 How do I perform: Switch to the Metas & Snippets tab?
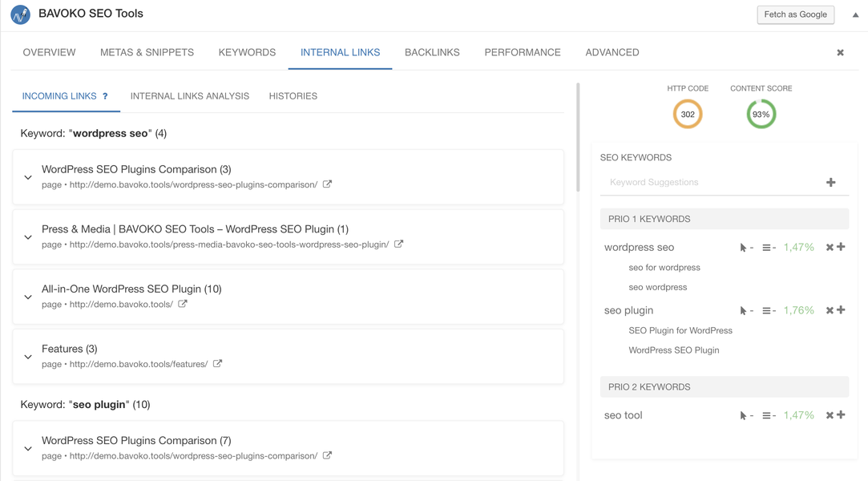pos(147,53)
